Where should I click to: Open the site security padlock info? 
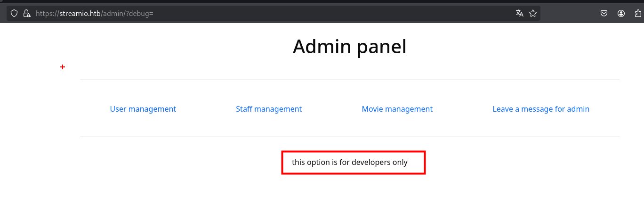pos(26,14)
